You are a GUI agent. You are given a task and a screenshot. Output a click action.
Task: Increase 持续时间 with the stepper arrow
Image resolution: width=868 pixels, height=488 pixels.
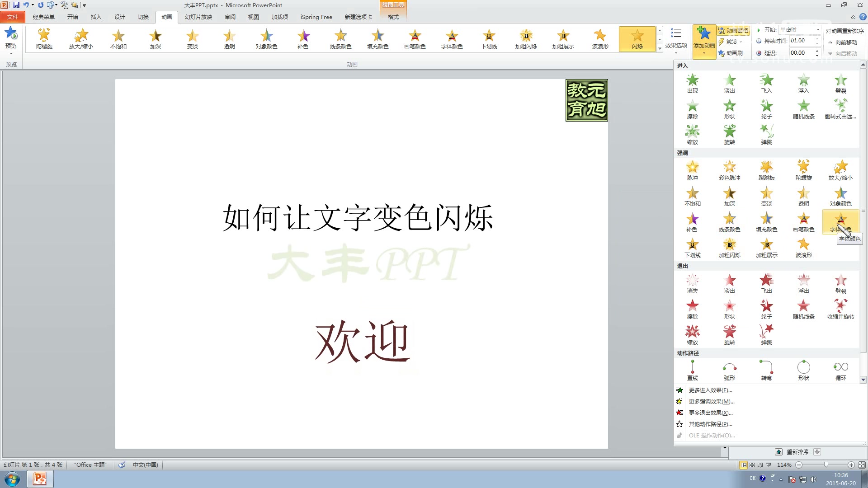tap(816, 38)
